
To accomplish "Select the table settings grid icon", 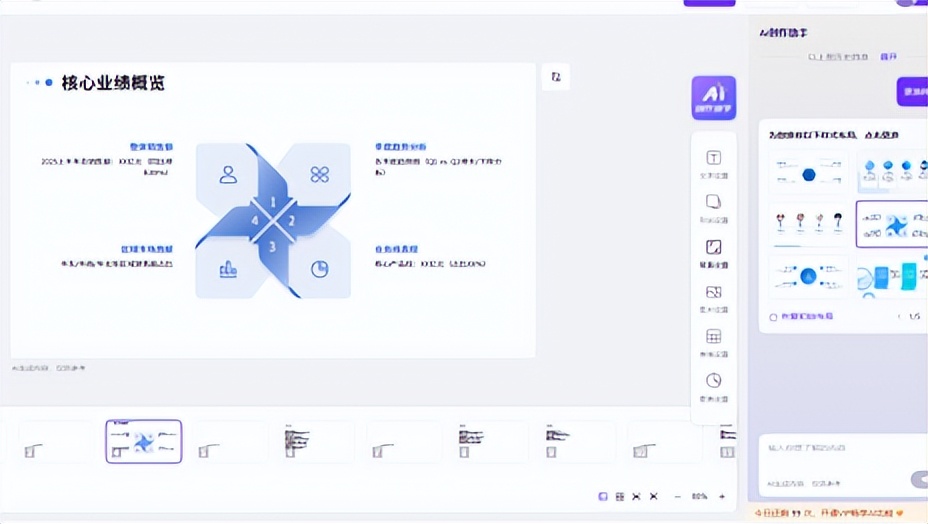I will (714, 336).
